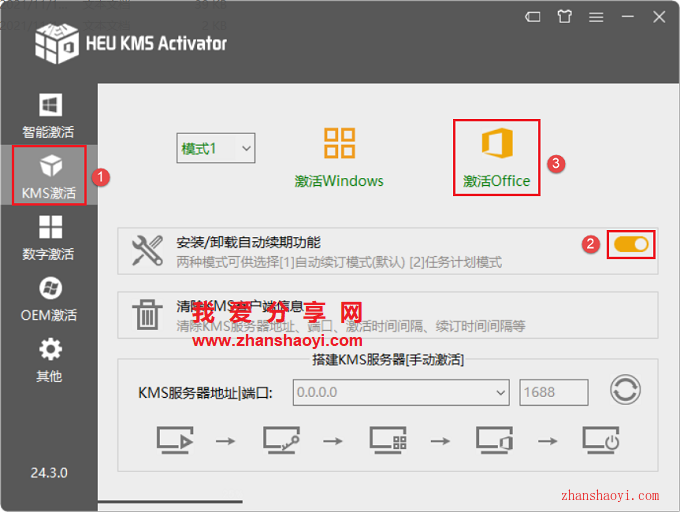
Task: Click the HEU KMS Activator cube logo
Action: coord(57,43)
